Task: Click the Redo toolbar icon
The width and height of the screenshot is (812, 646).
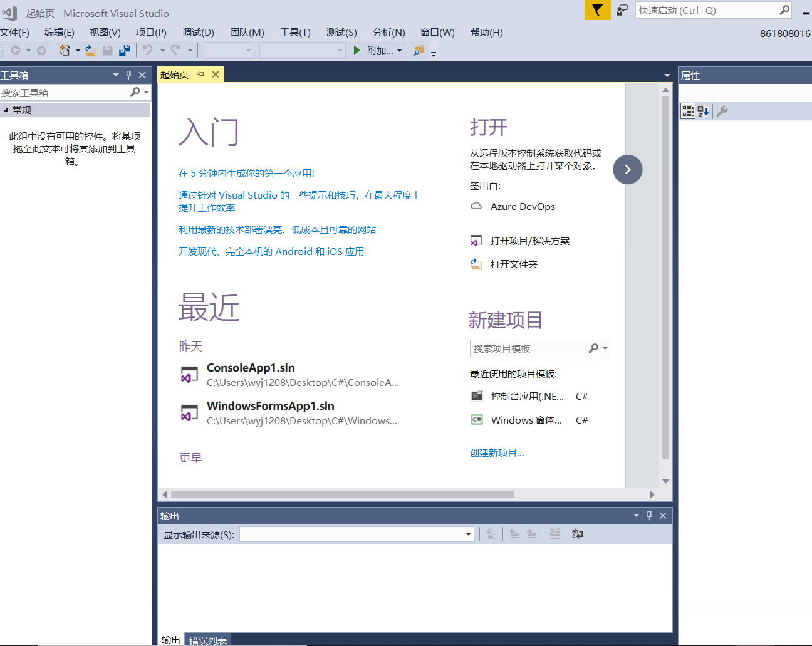Action: tap(175, 50)
